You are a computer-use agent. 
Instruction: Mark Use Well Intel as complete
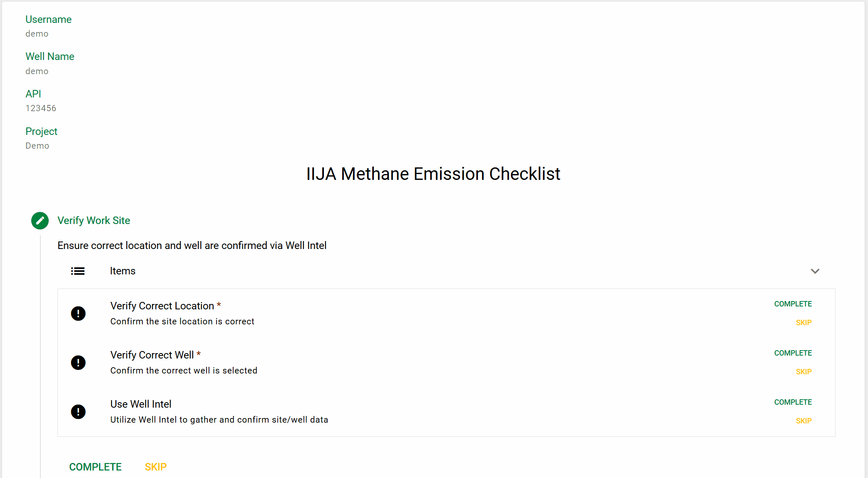(793, 402)
